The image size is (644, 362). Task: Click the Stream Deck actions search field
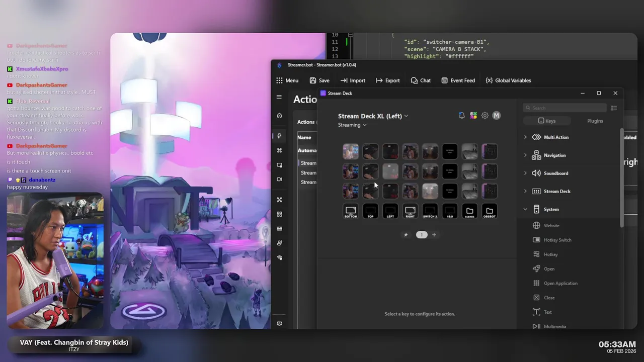(x=565, y=108)
